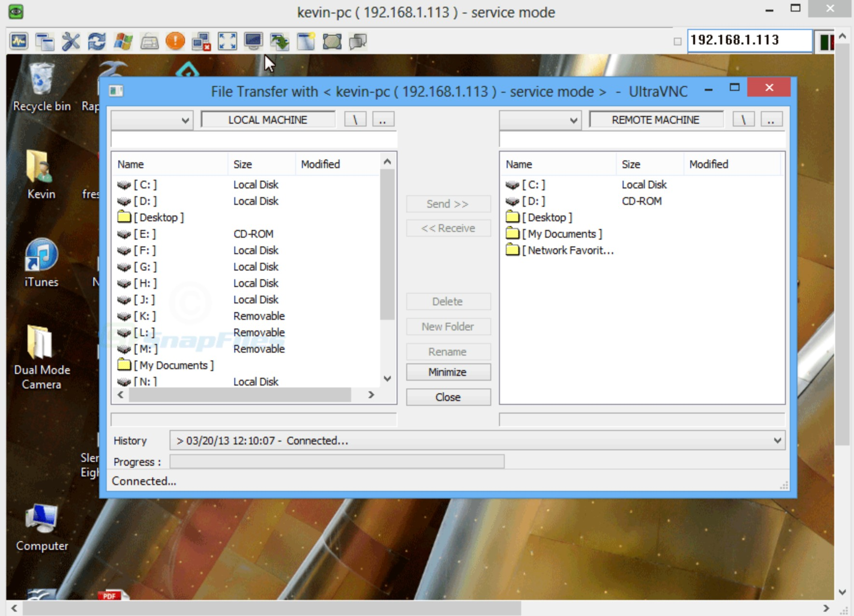The height and width of the screenshot is (616, 854).
Task: Open the chat icon in the toolbar
Action: point(358,41)
